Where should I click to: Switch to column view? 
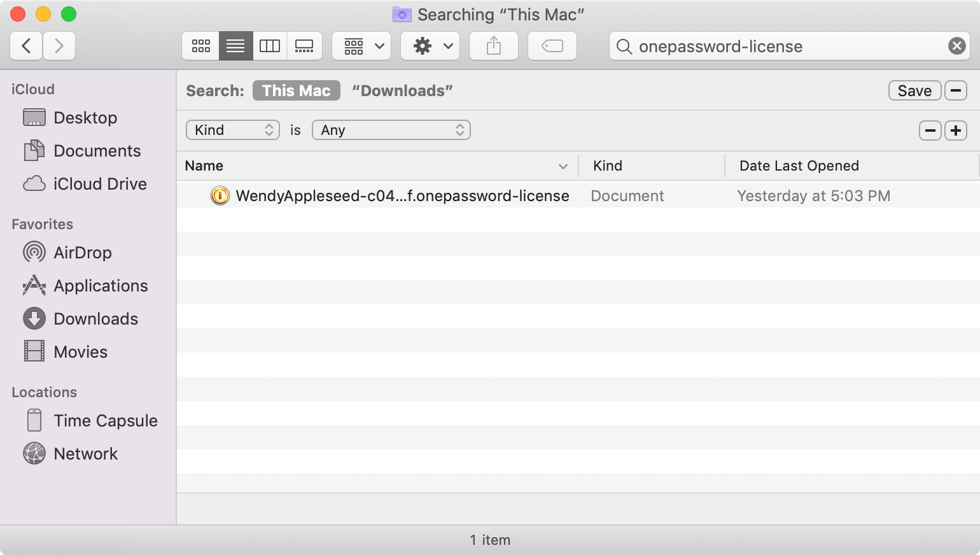tap(270, 46)
